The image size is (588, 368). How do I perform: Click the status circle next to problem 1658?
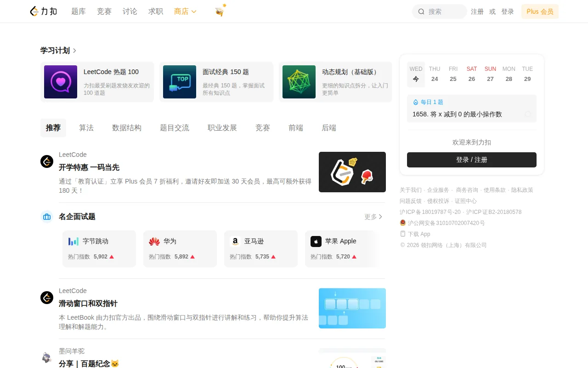[x=528, y=114]
